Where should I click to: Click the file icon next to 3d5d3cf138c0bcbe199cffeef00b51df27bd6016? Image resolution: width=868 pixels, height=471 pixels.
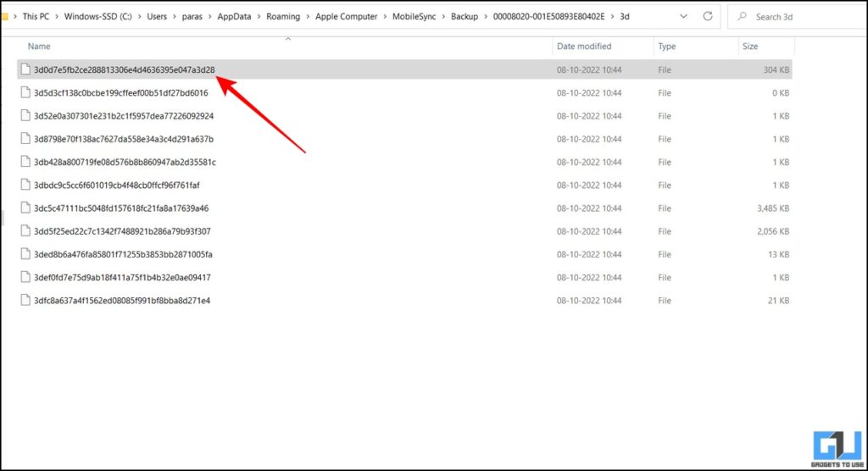[26, 93]
